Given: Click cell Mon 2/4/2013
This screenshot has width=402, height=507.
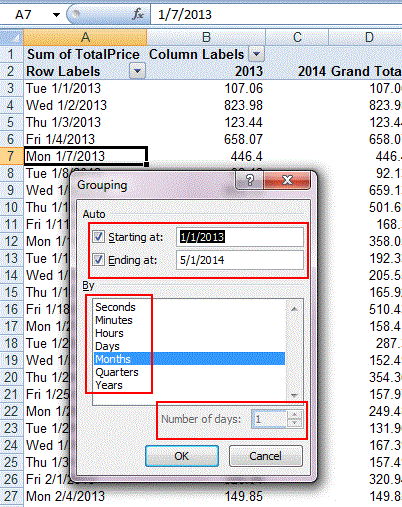Looking at the screenshot, I should coord(85,496).
